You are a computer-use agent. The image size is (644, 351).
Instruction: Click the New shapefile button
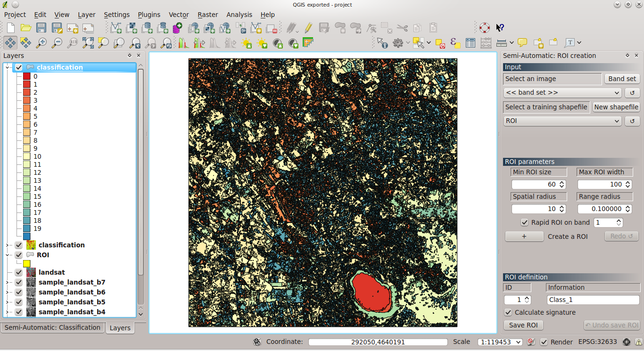(x=616, y=107)
